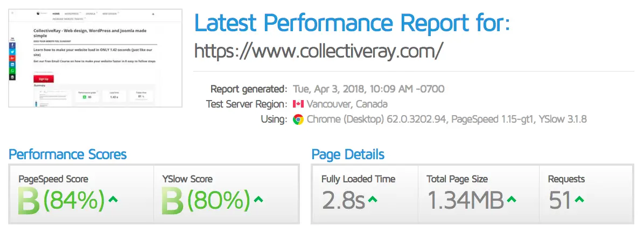Click the Canadian flag icon
This screenshot has width=644, height=234.
298,104
